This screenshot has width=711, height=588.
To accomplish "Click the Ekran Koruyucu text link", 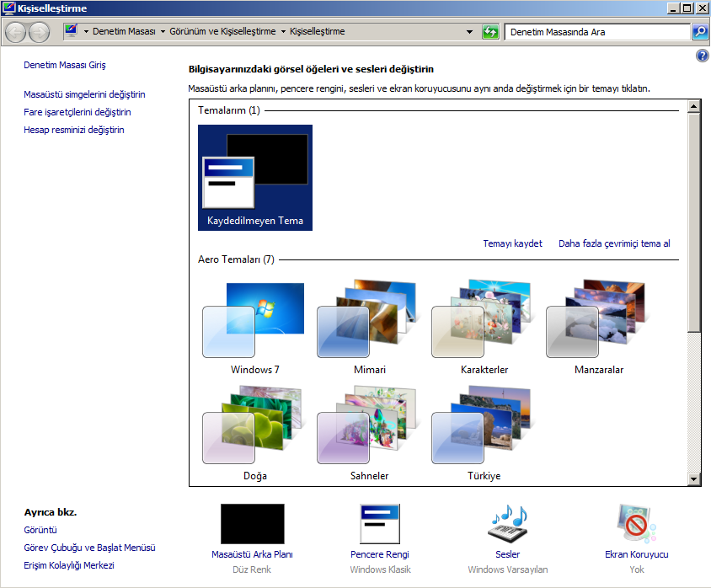I will tap(637, 554).
